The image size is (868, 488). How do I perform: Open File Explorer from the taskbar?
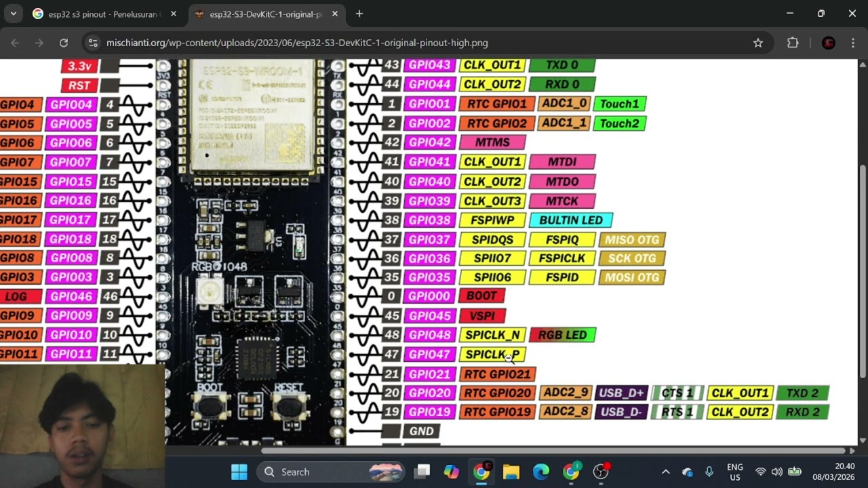click(x=511, y=472)
